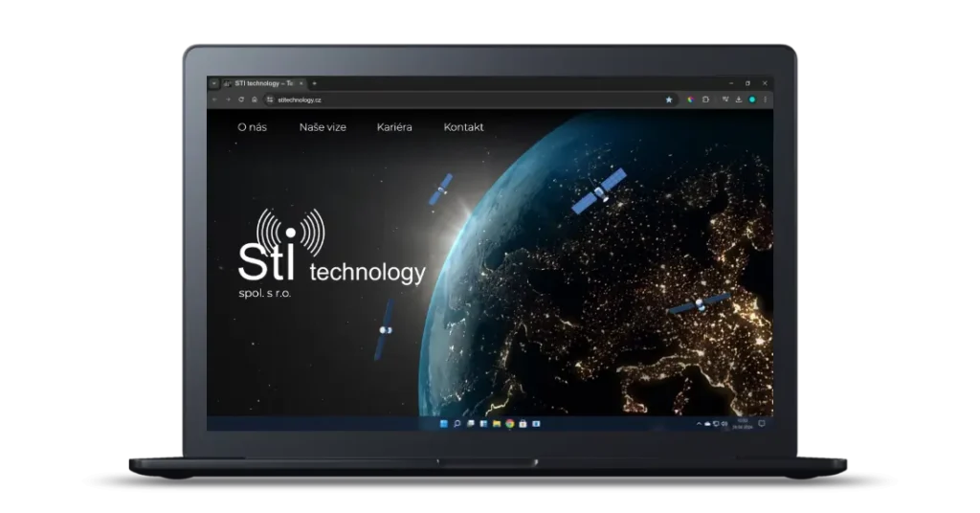View site information for stitechnology.cz
Image resolution: width=980 pixels, height=513 pixels.
tap(270, 100)
